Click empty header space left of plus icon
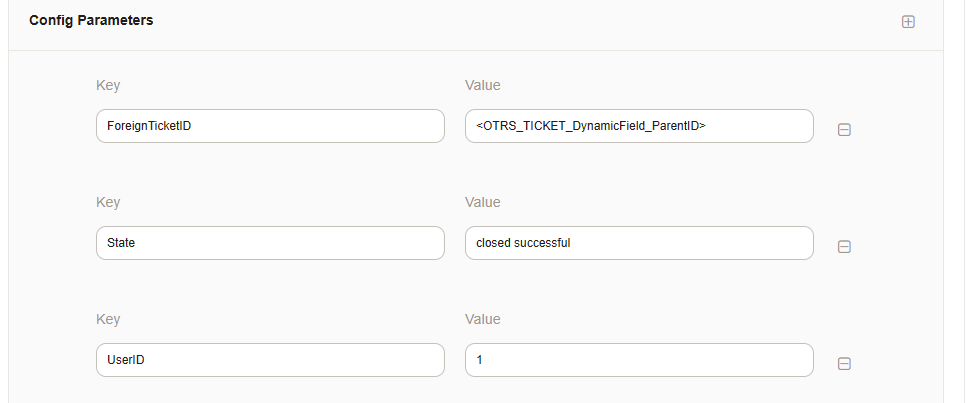967x403 pixels. pyautogui.click(x=600, y=21)
